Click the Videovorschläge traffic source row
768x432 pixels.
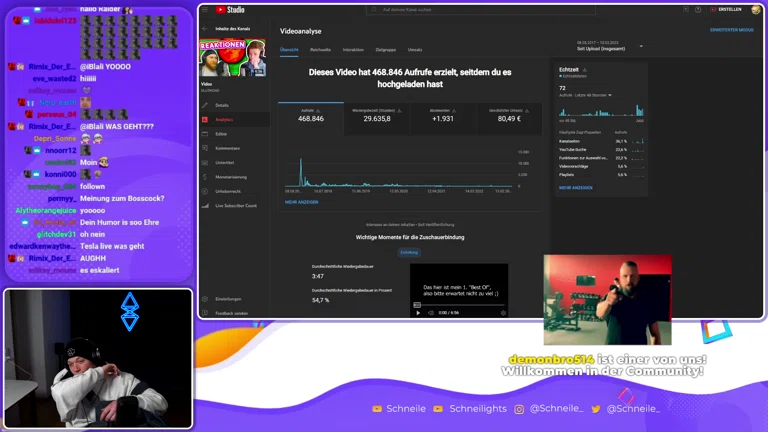(x=601, y=167)
